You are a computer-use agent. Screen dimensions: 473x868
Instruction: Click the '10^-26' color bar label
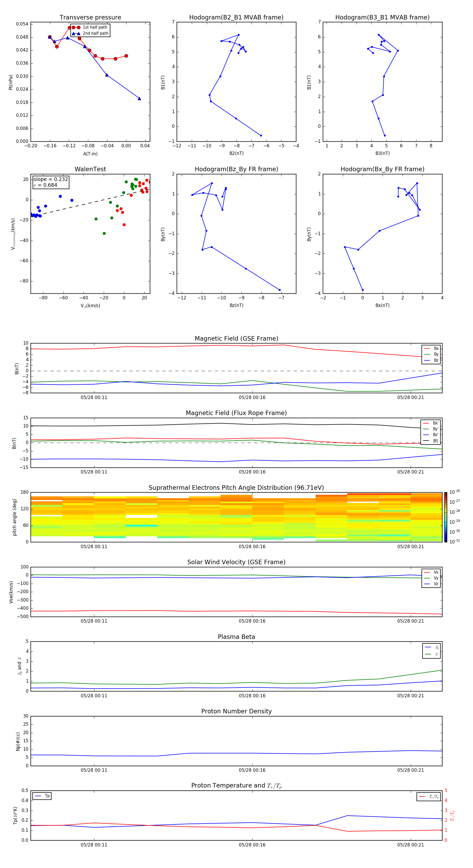(455, 492)
